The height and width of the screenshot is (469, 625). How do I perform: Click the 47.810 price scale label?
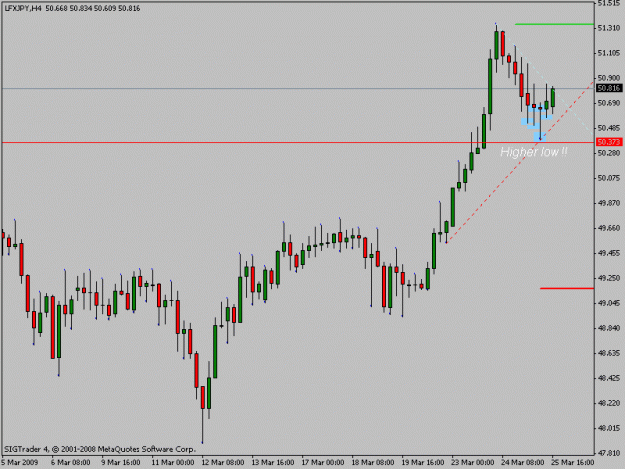609,453
